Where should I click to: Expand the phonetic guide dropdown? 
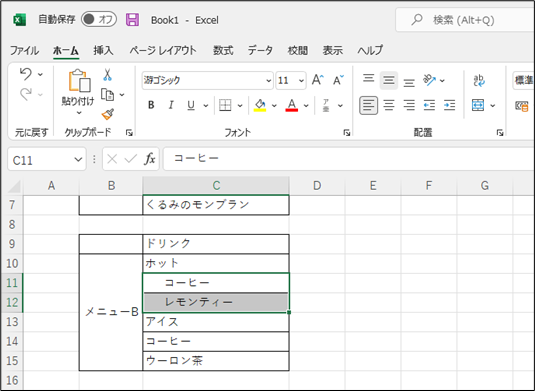coord(340,106)
